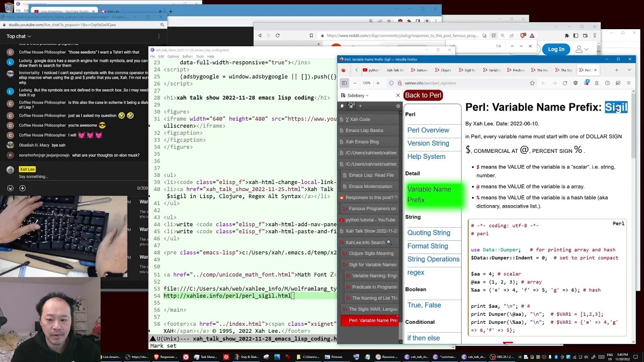Select Clojure Sigils Meaning in Sidebery tree
The height and width of the screenshot is (362, 644).
coord(371,253)
